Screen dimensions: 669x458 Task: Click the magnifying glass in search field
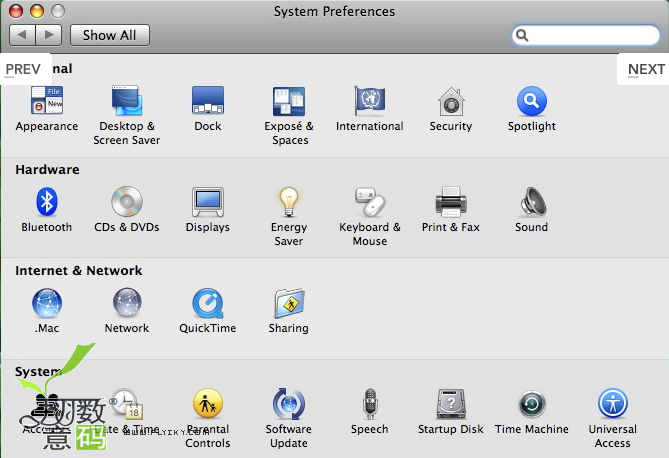[522, 35]
